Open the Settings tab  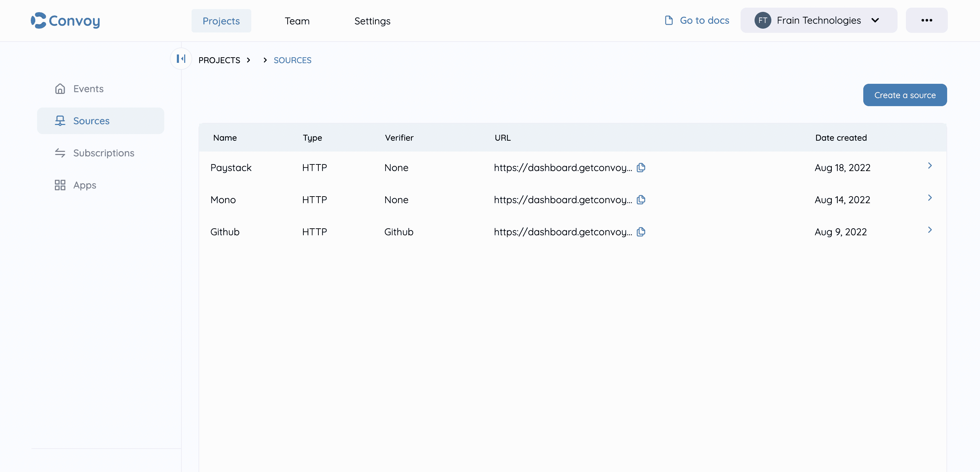(x=372, y=21)
